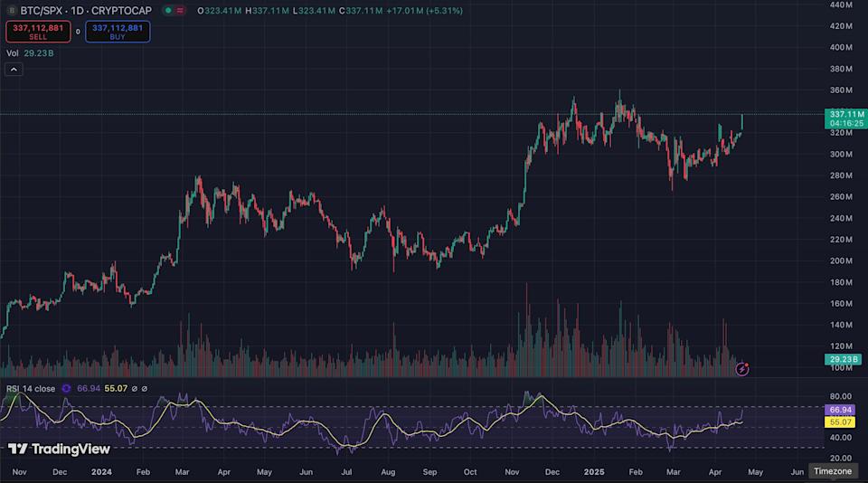868x483 pixels.
Task: Click the blue BUY 337,112,881 button
Action: pyautogui.click(x=118, y=32)
